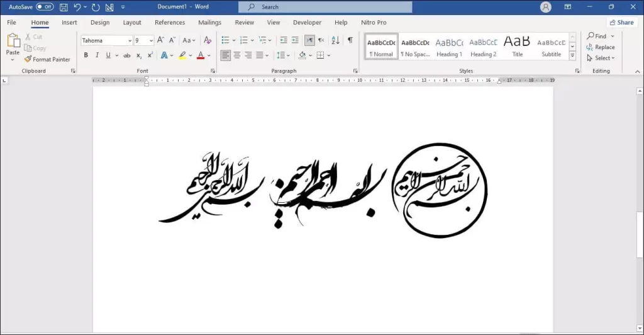
Task: Undo the last action
Action: 77,7
